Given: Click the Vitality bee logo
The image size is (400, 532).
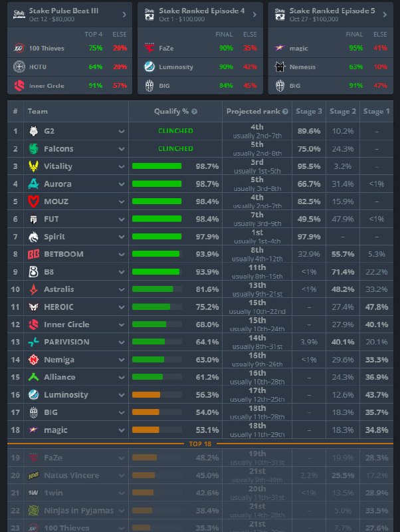Looking at the screenshot, I should pyautogui.click(x=33, y=166).
